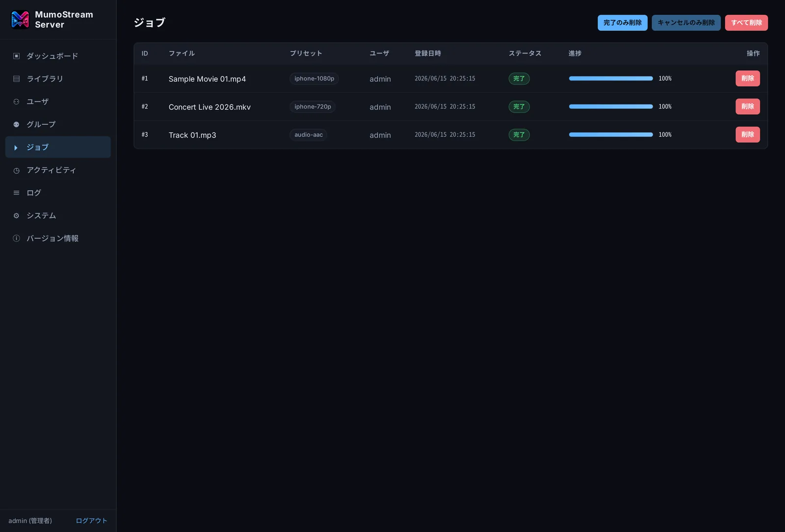The height and width of the screenshot is (532, 785).
Task: Select the グループ groups icon
Action: (16, 125)
